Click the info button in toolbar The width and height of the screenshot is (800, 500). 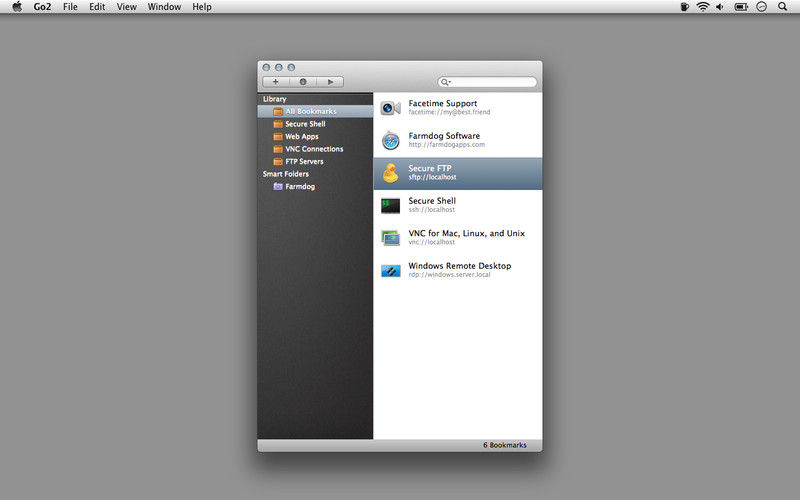click(x=303, y=82)
